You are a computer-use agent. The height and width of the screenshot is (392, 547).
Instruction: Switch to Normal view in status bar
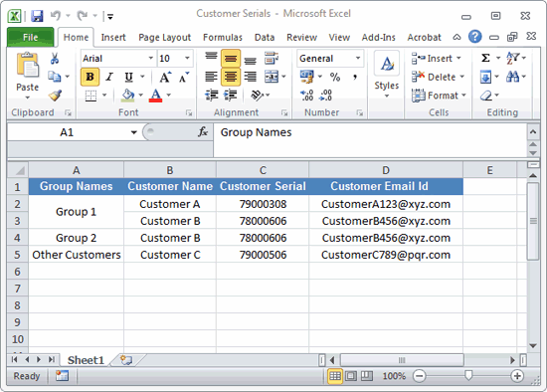point(335,376)
